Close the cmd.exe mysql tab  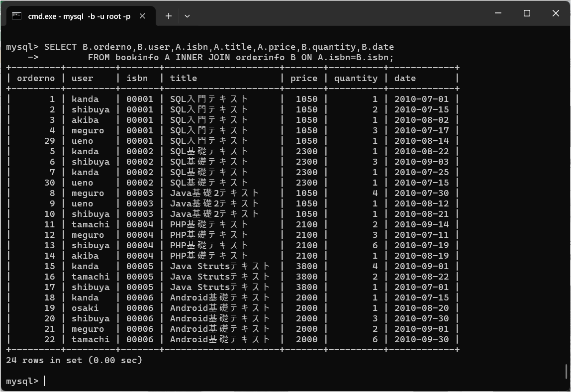(x=142, y=16)
